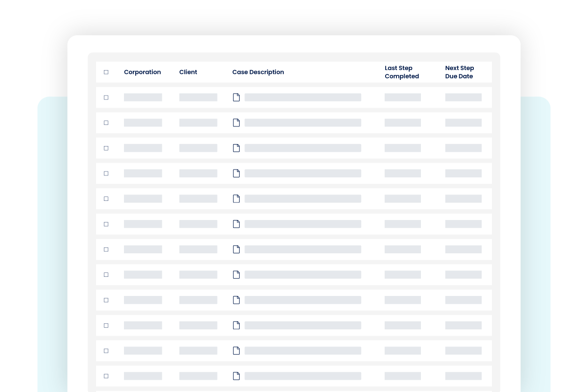Check the ninth row's checkbox
The image size is (588, 392).
pyautogui.click(x=106, y=300)
